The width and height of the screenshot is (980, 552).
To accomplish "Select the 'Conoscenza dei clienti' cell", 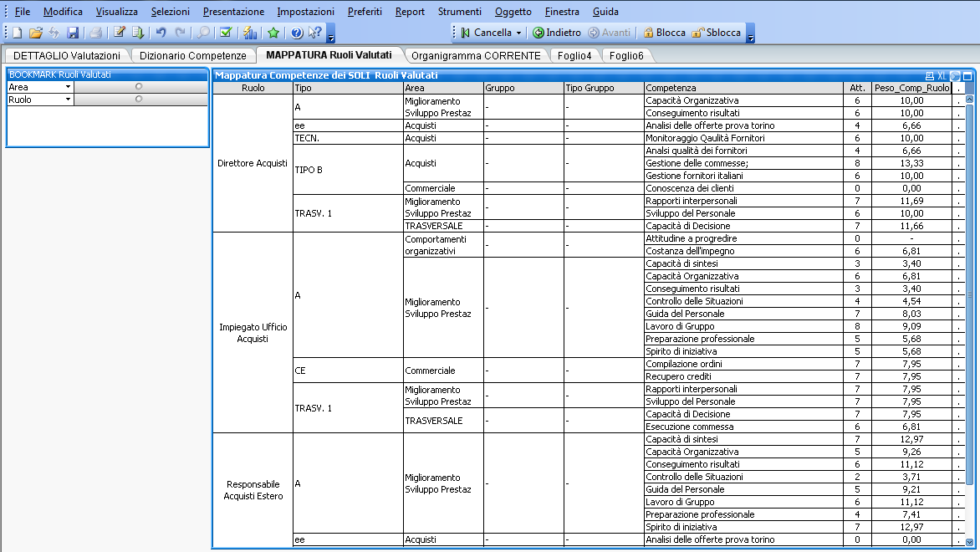I will coord(743,188).
